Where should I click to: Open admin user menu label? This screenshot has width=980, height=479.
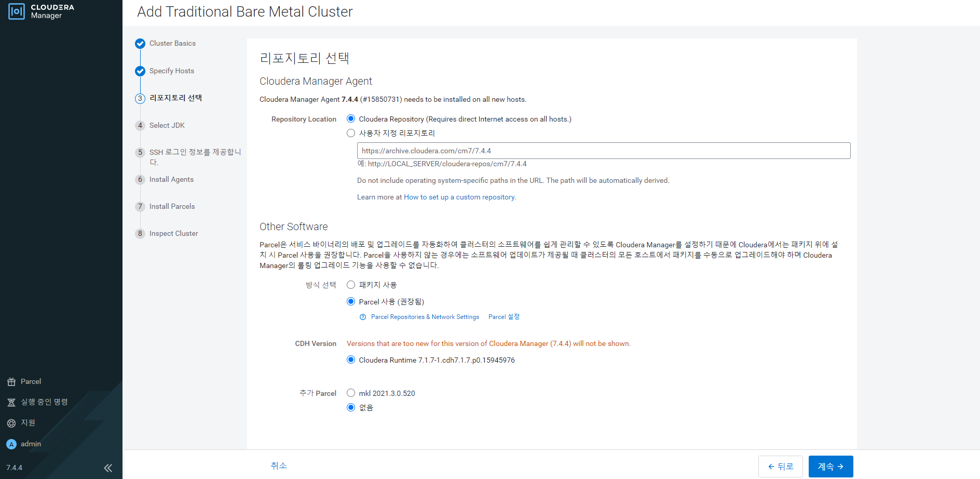tap(31, 444)
